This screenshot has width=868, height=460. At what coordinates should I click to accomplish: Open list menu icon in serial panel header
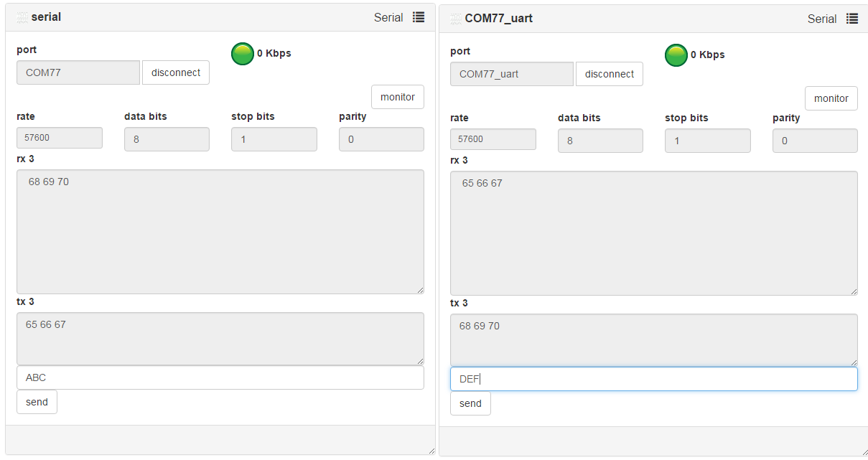419,17
